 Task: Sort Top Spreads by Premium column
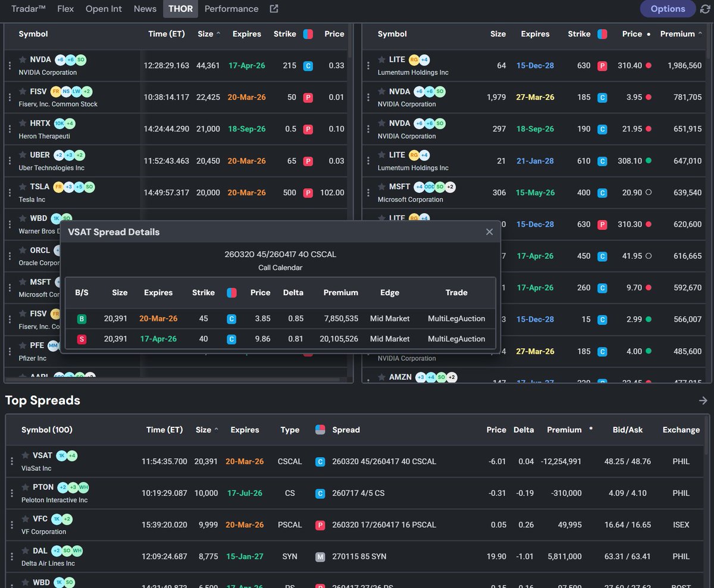[x=564, y=430]
